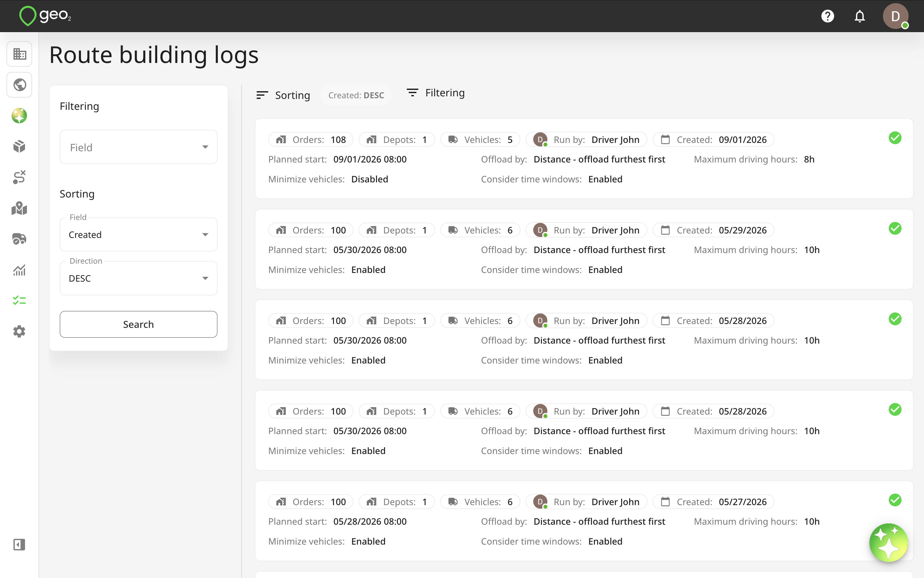Image resolution: width=924 pixels, height=578 pixels.
Task: Open the vehicles truck sidebar icon
Action: (20, 239)
